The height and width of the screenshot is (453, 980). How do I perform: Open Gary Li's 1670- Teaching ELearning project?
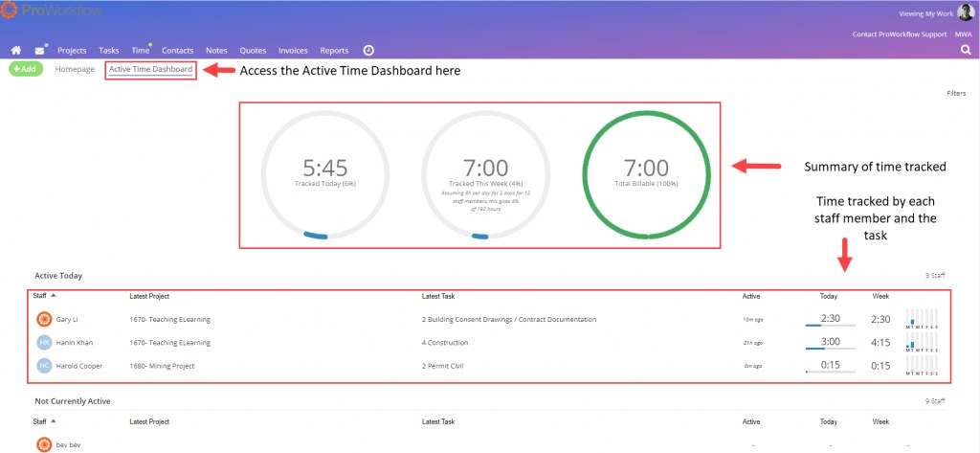170,319
